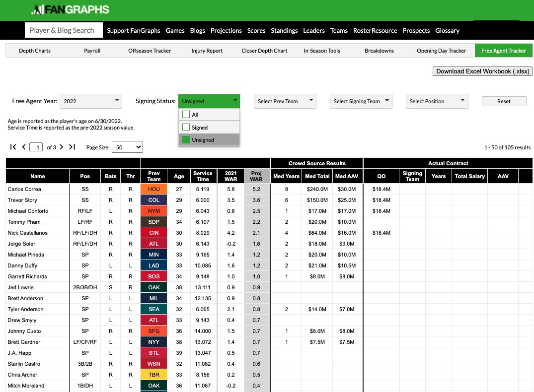The height and width of the screenshot is (392, 534).
Task: Click the $240.0M Med Total cell
Action: (317, 189)
